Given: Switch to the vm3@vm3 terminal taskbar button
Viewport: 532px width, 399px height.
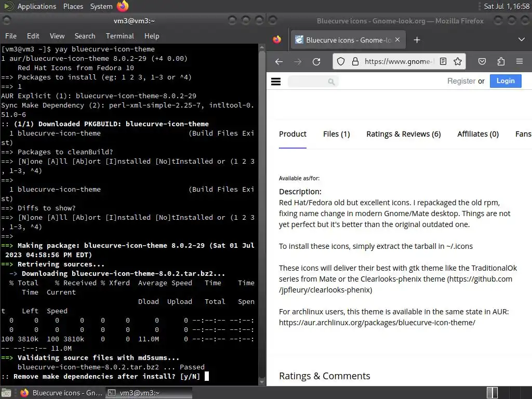Looking at the screenshot, I should tap(149, 393).
